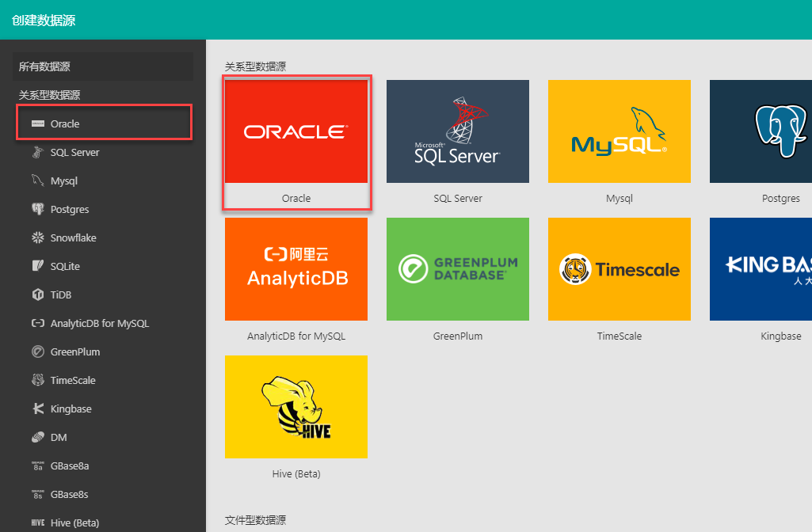Select AnalyticDB for MySQL label in sidebar

[100, 324]
